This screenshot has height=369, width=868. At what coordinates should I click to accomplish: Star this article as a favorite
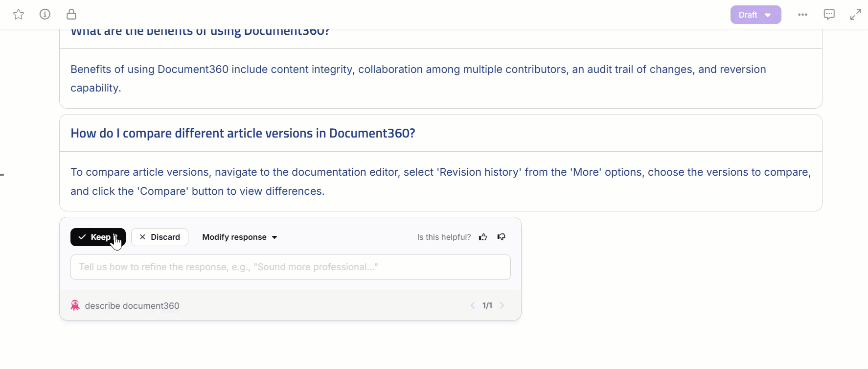point(19,15)
